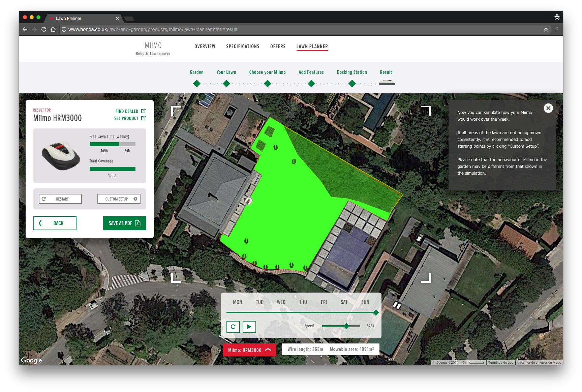Close the simulation info popup

[548, 108]
